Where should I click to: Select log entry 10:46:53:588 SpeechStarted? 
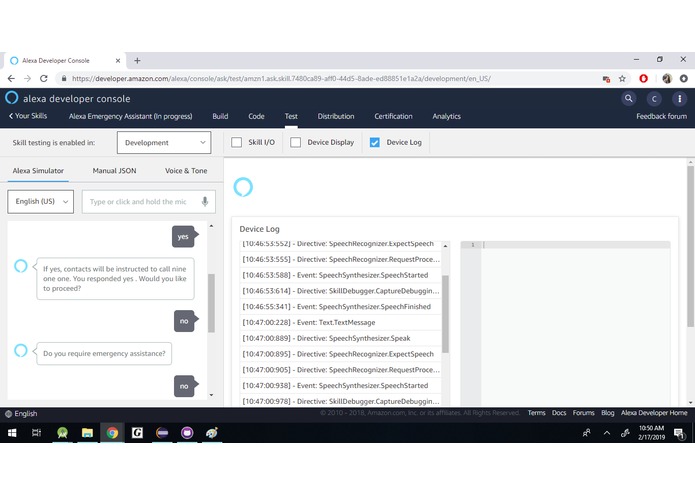point(340,275)
